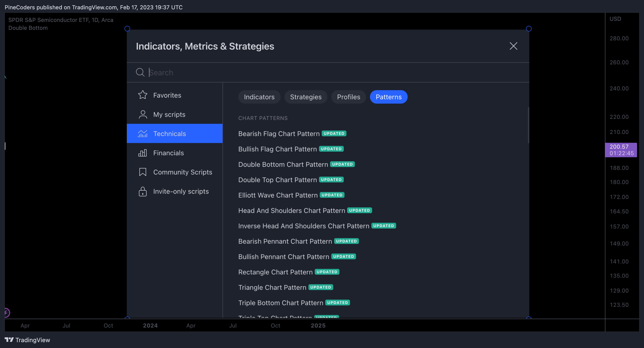Click the Community Scripts bookmark icon
This screenshot has width=644, height=348.
pyautogui.click(x=143, y=172)
